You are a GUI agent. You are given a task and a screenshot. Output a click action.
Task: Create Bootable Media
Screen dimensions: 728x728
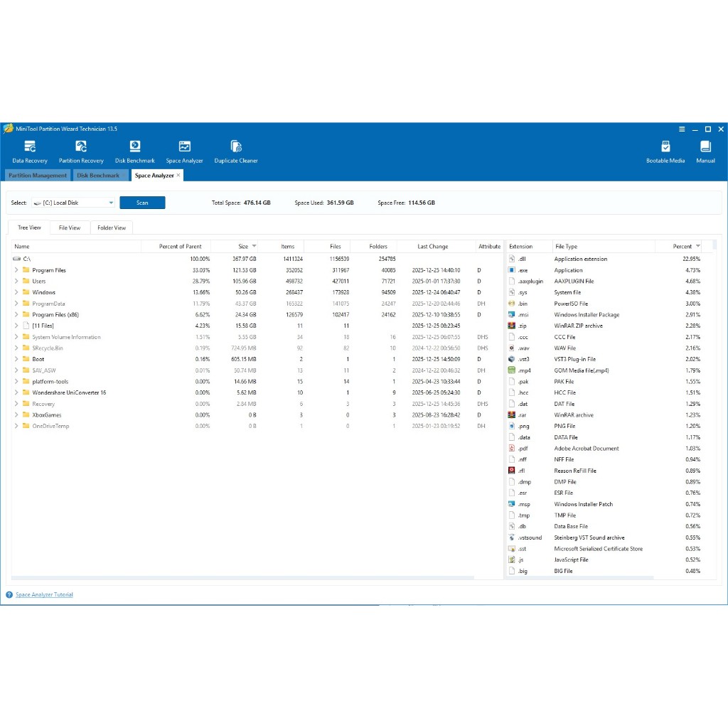(x=665, y=151)
